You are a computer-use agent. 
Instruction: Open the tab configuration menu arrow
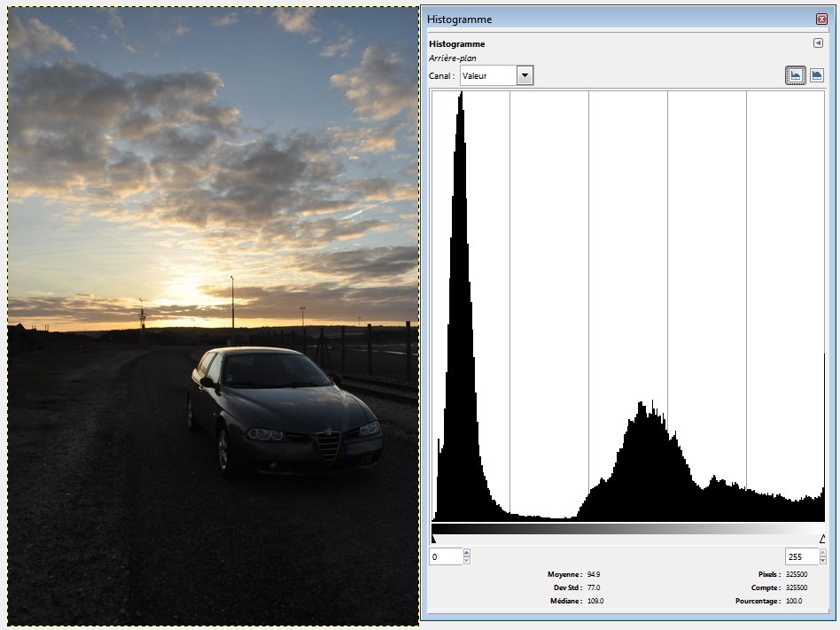click(x=818, y=43)
